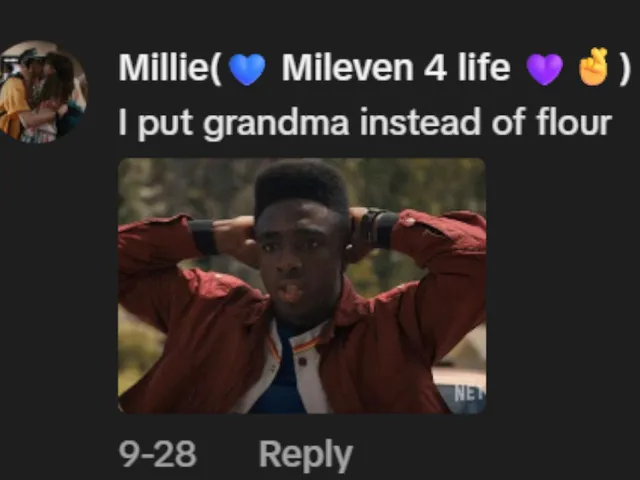The height and width of the screenshot is (480, 640).
Task: Open the GIF attached to the comment
Action: click(x=302, y=286)
